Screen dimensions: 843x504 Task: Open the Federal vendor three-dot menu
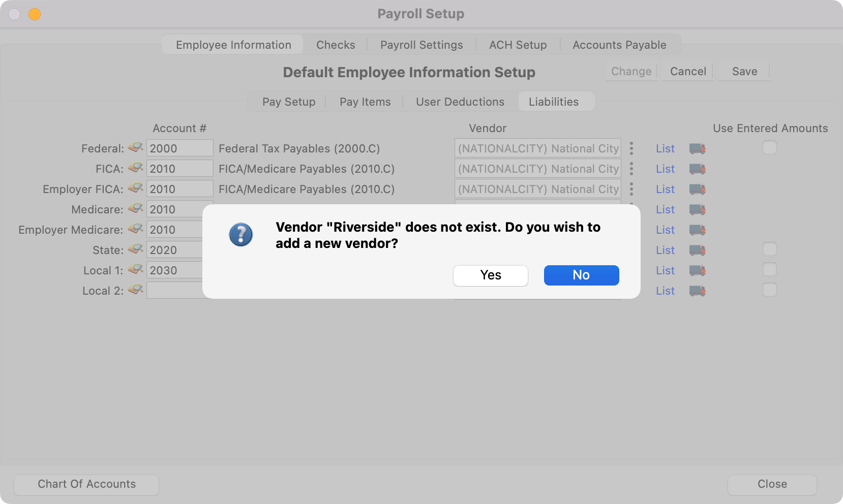(x=631, y=148)
